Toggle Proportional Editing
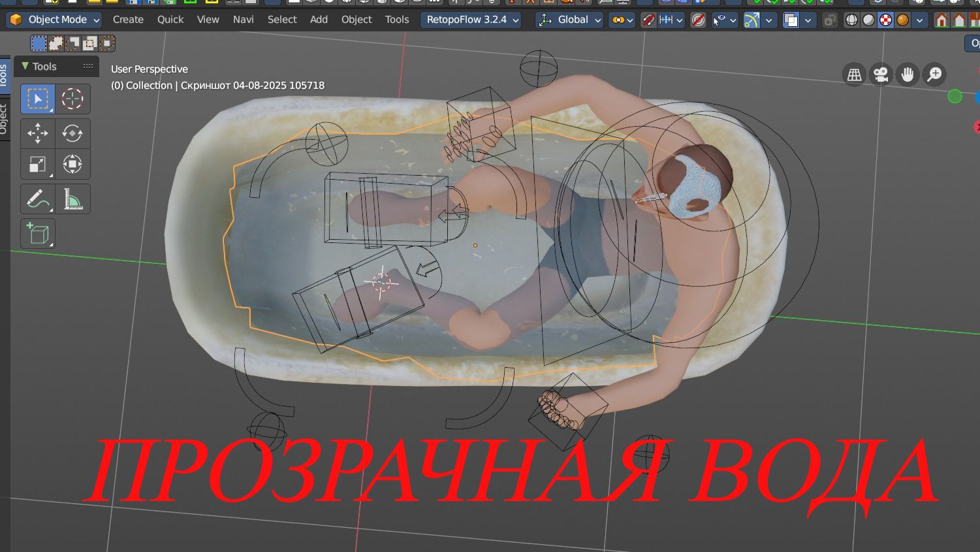 click(x=698, y=20)
